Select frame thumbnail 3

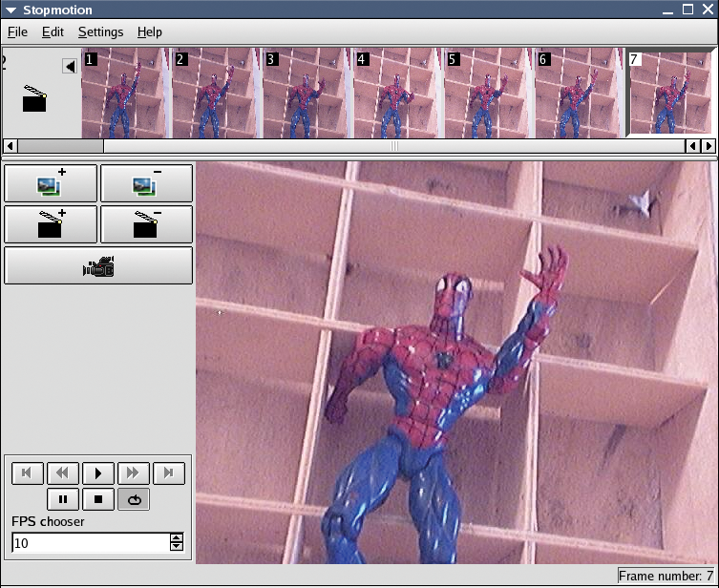point(305,93)
